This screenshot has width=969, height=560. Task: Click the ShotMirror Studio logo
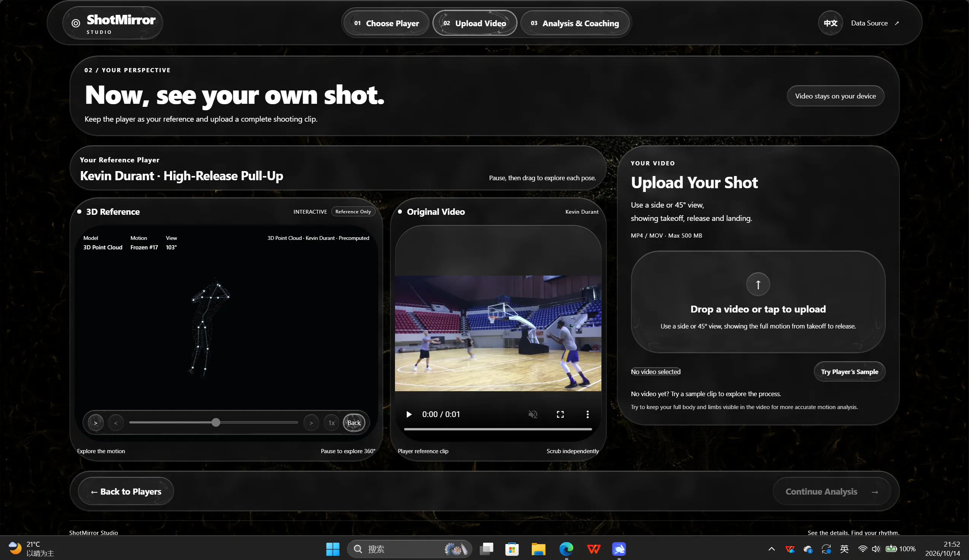pyautogui.click(x=113, y=23)
